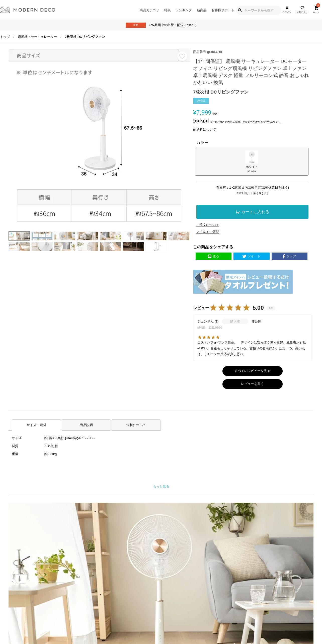Share on Facebook with シェア button
Image resolution: width=322 pixels, height=644 pixels.
pyautogui.click(x=289, y=256)
